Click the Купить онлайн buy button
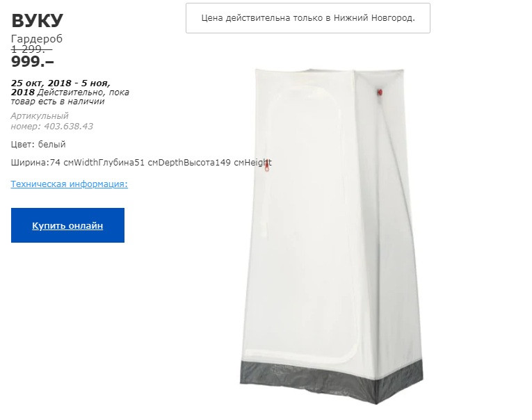532x420 pixels. (67, 225)
